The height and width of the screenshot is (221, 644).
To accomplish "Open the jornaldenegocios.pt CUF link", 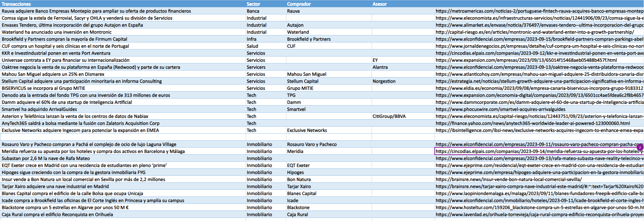I will 539,46.
